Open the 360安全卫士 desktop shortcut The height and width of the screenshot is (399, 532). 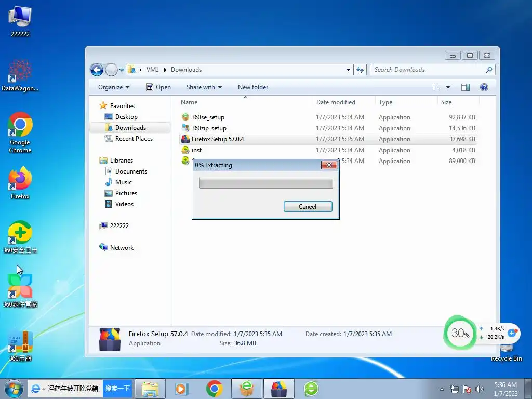[x=20, y=237]
